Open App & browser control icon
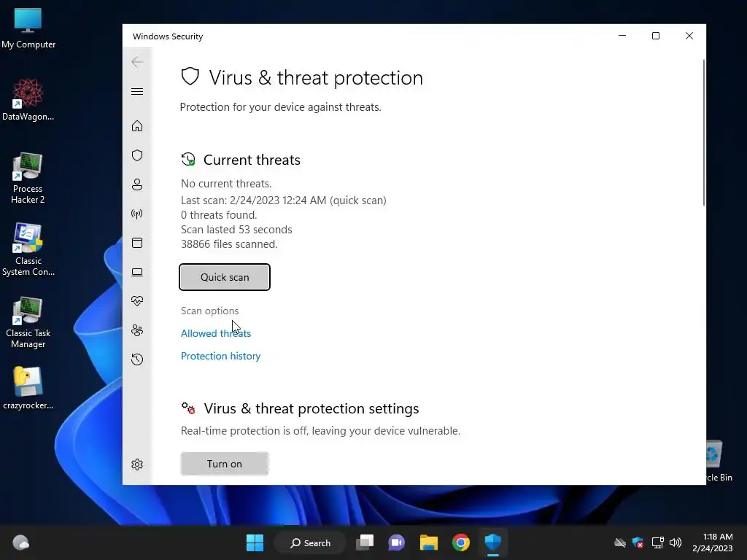 pyautogui.click(x=137, y=243)
